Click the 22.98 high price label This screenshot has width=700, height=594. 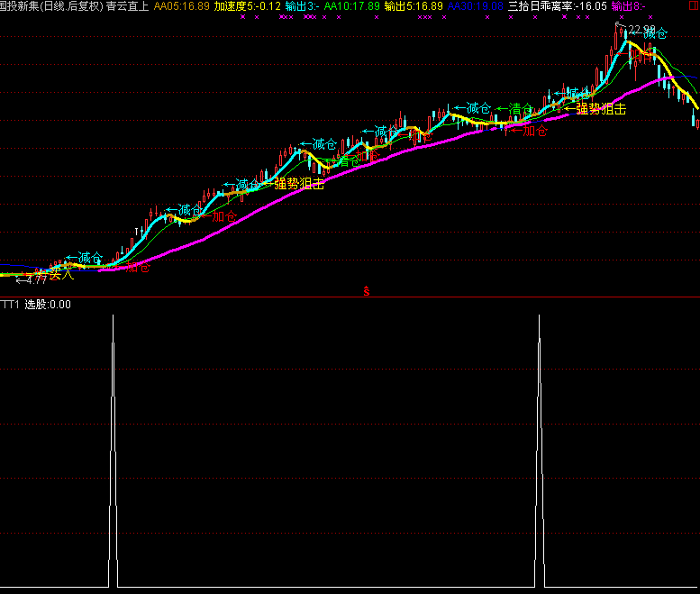pyautogui.click(x=641, y=30)
